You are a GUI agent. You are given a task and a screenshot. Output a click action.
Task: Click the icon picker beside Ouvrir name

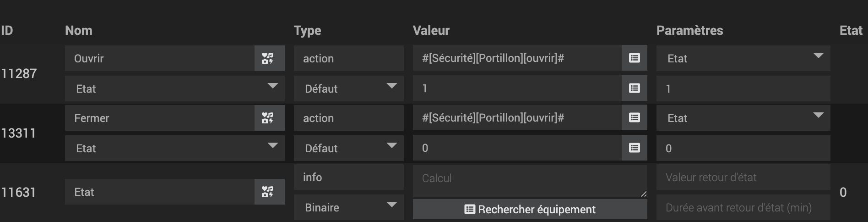point(269,58)
